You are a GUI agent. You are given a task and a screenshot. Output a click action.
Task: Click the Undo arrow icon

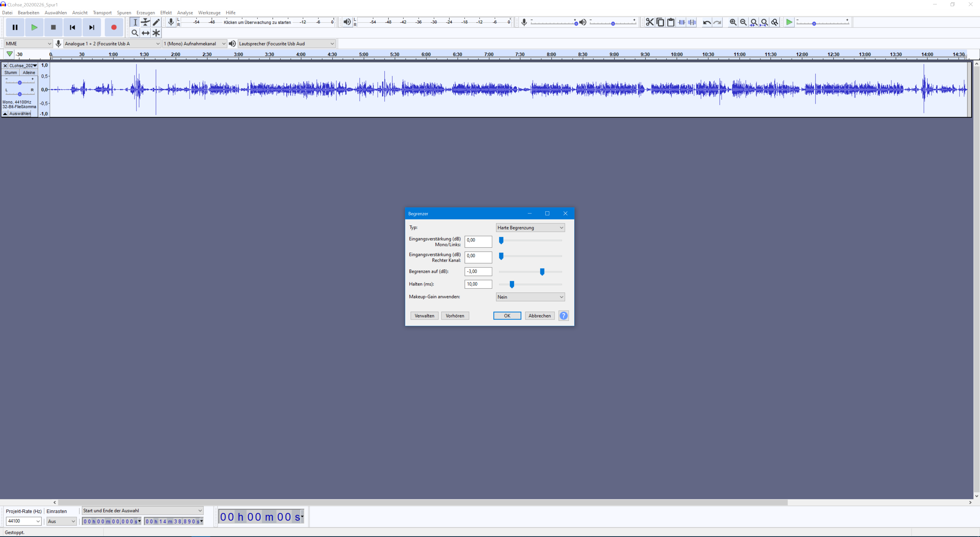pos(707,22)
